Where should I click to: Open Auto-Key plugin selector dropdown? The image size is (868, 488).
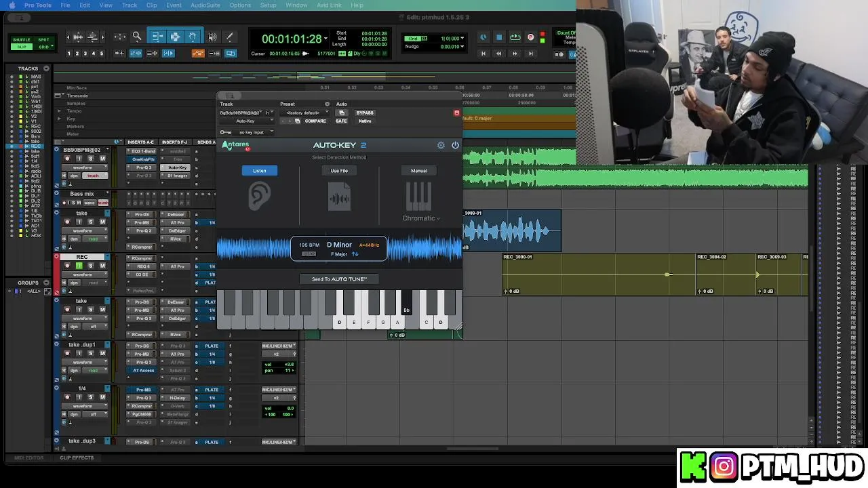pos(247,121)
